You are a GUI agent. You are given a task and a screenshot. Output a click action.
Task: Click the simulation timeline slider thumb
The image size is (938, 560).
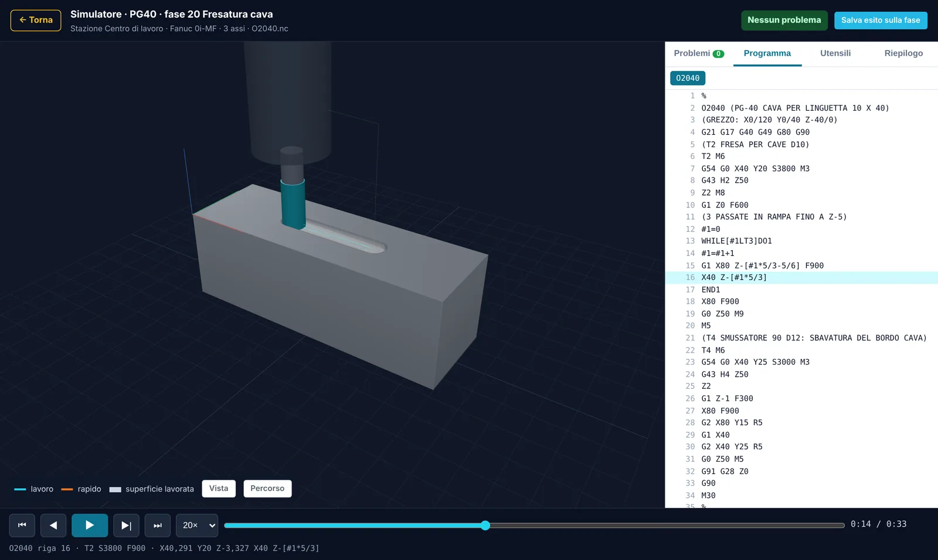point(485,525)
